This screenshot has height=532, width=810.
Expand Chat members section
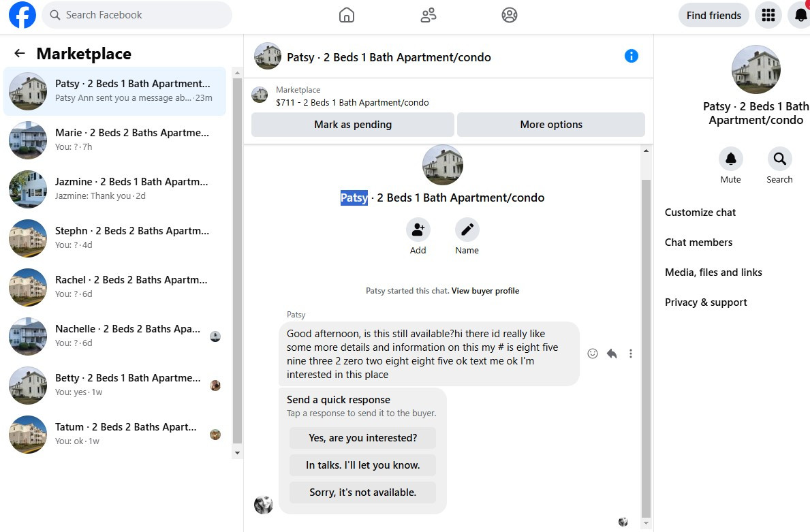click(698, 242)
